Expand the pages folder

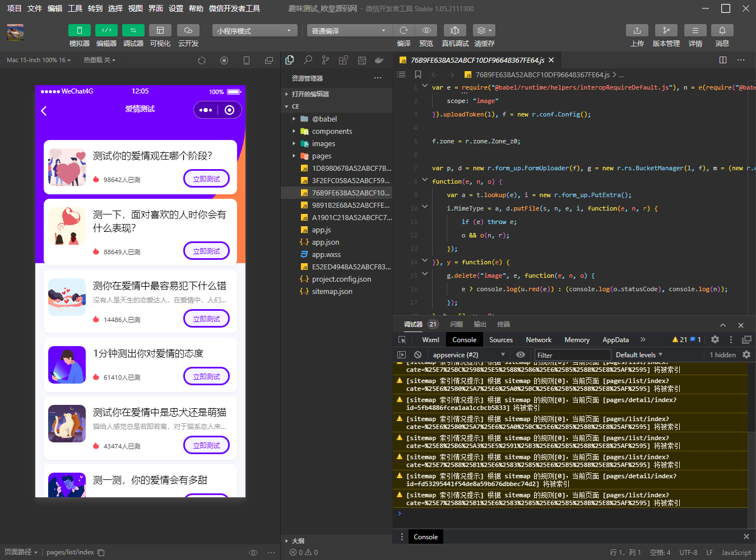pos(322,156)
